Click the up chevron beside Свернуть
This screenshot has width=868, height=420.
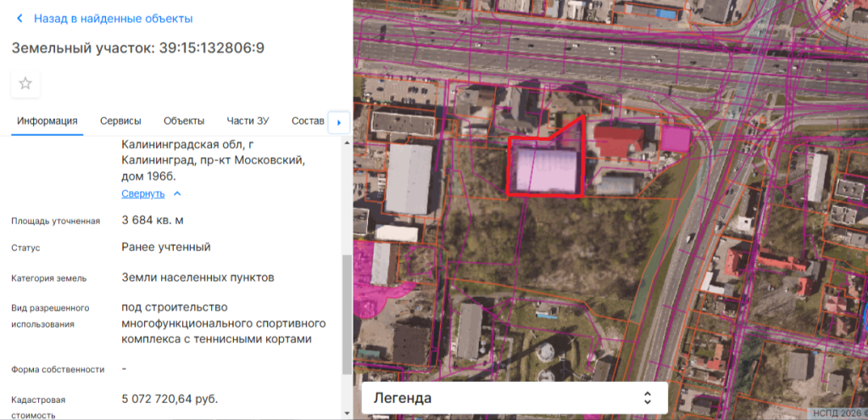[177, 194]
